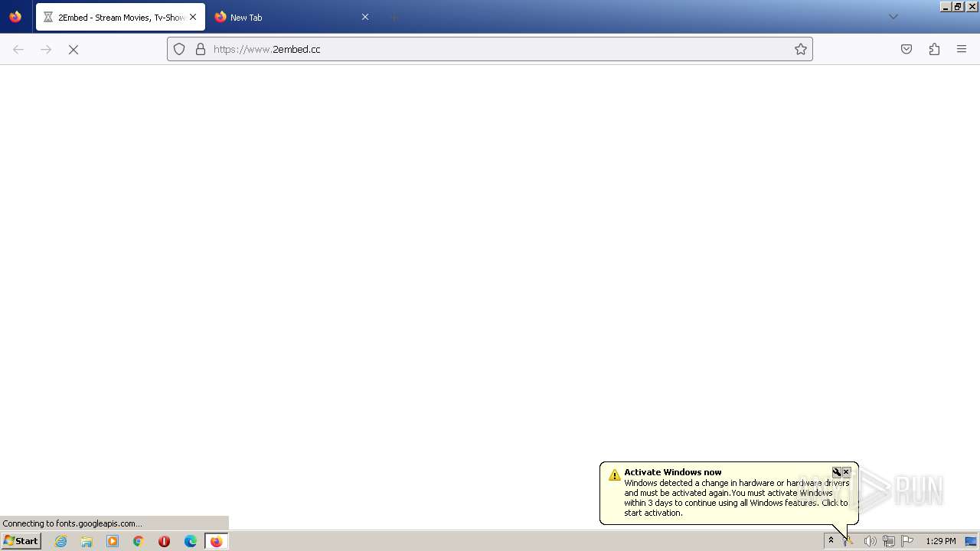Launch Opera from taskbar
980x551 pixels.
(164, 541)
